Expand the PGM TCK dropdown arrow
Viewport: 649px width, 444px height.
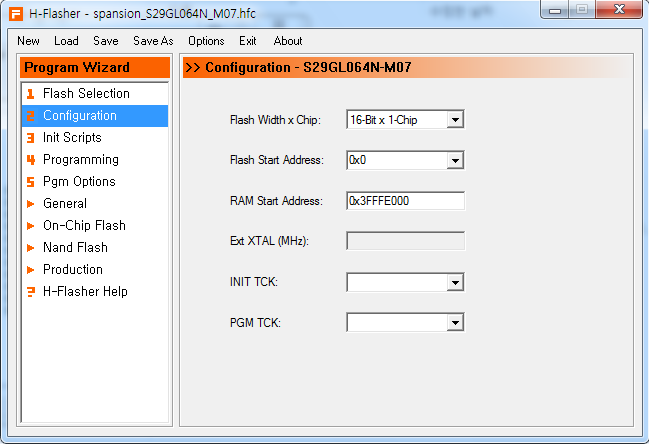tap(455, 323)
